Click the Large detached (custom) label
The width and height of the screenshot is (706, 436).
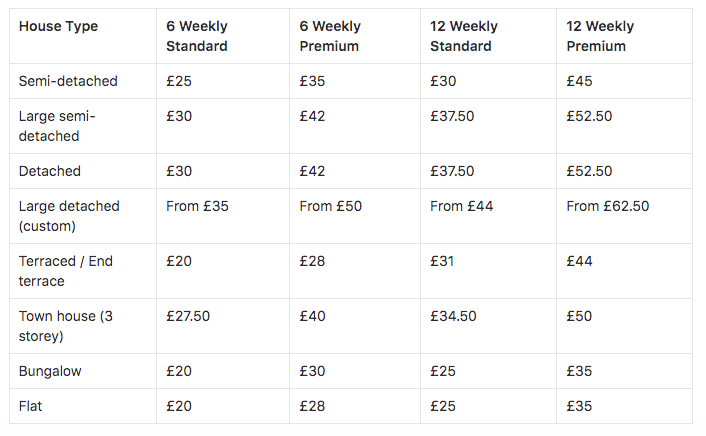pos(69,216)
